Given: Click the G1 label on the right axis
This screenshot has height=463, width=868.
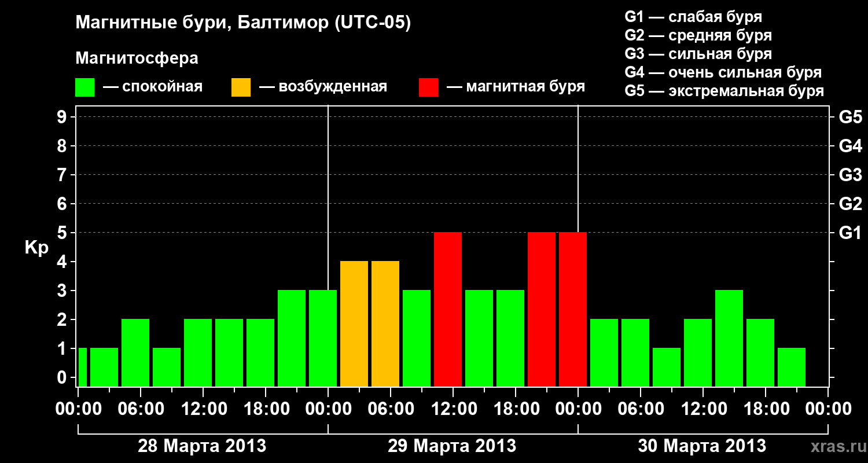Looking at the screenshot, I should pos(850,233).
